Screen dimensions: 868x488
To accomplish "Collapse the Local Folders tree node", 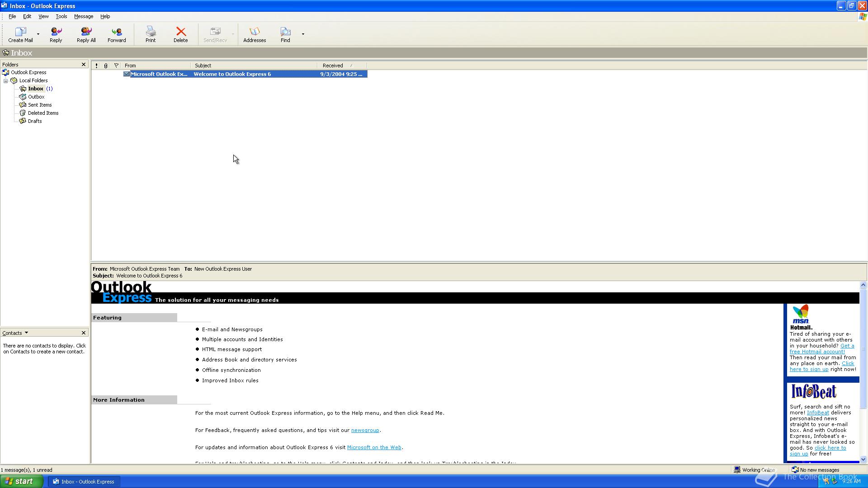I will (6, 81).
